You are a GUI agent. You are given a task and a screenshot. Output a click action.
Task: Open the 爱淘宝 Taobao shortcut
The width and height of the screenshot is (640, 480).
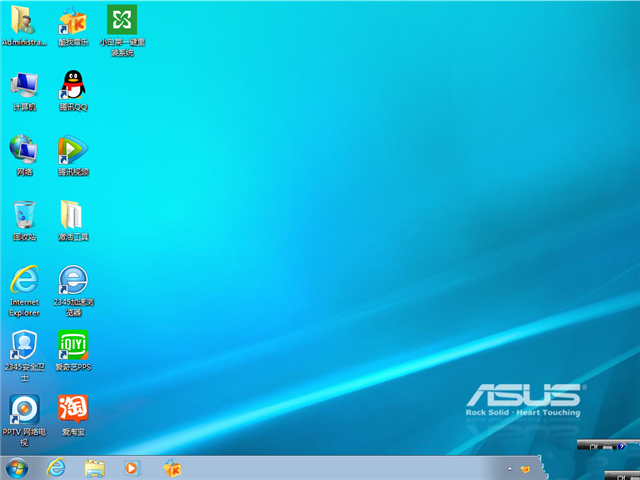pos(72,408)
